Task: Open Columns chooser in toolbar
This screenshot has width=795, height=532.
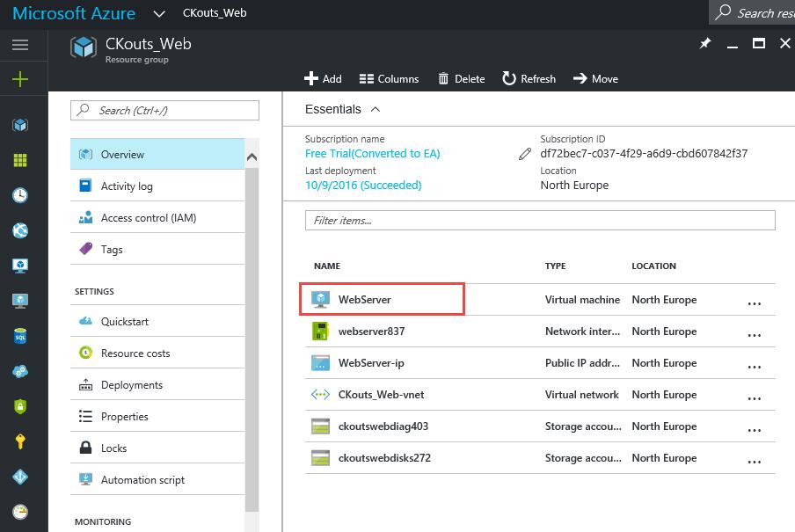Action: pos(389,78)
